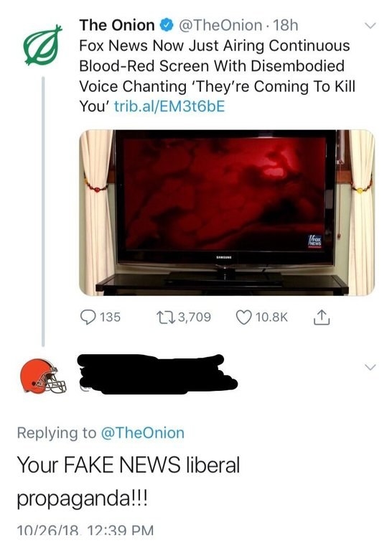Click the 3,709 retweet count
The image size is (392, 551).
[195, 317]
